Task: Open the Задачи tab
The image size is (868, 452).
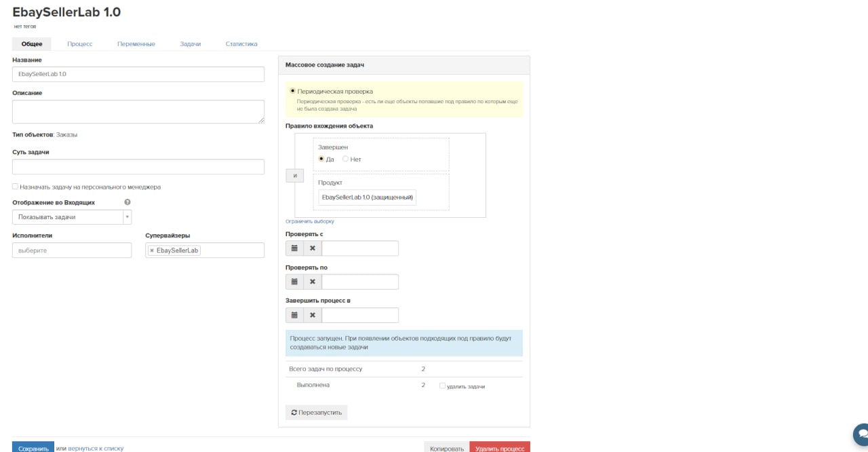Action: (x=190, y=43)
